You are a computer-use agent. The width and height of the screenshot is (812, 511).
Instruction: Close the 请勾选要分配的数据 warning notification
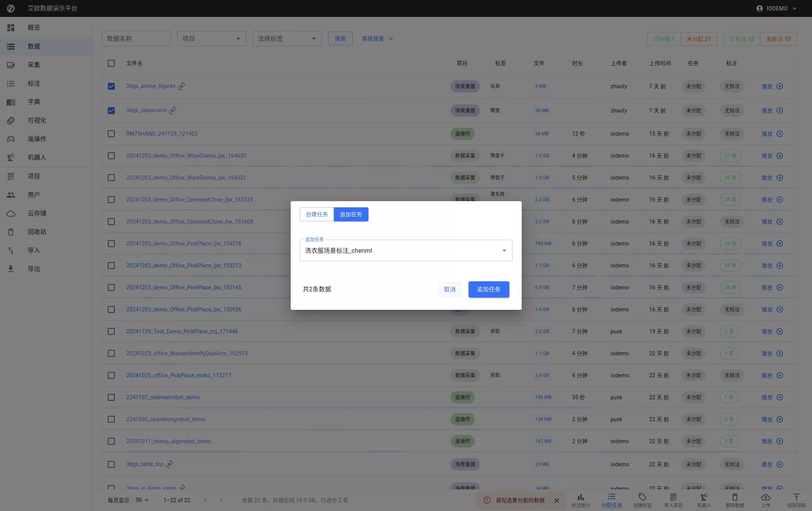[556, 500]
